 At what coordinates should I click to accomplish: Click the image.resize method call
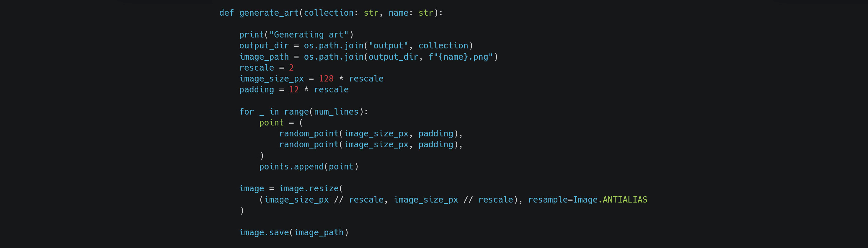[309, 189]
